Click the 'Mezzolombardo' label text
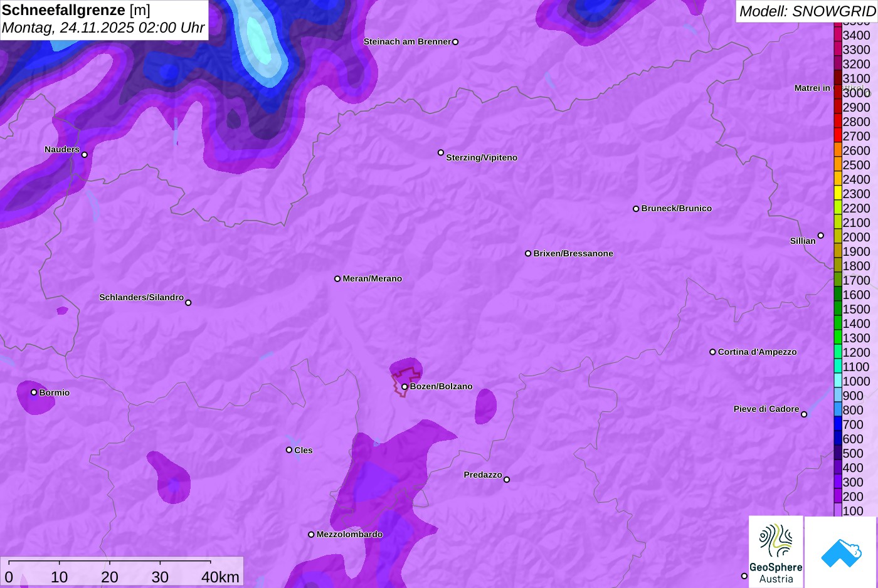 click(x=349, y=535)
